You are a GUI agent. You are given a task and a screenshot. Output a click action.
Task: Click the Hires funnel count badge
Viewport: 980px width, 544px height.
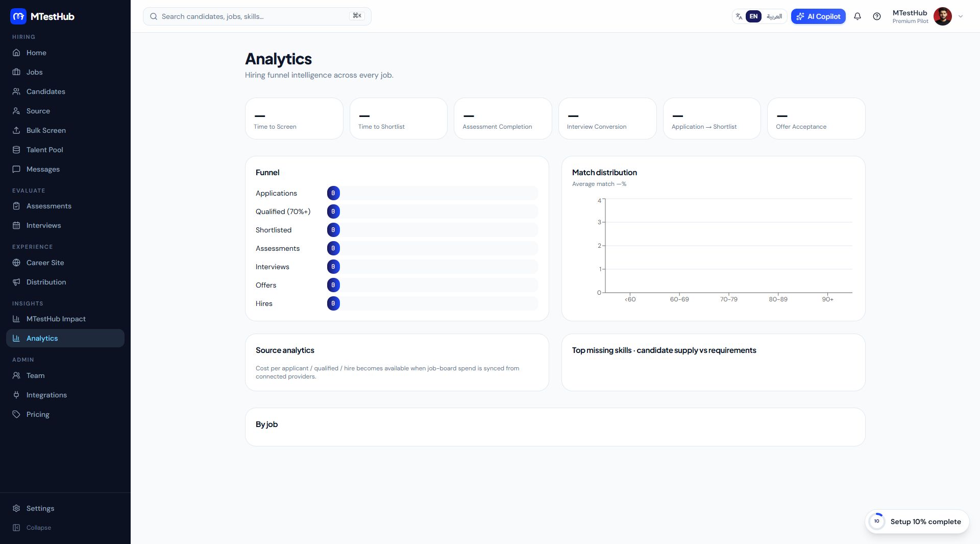(x=333, y=303)
